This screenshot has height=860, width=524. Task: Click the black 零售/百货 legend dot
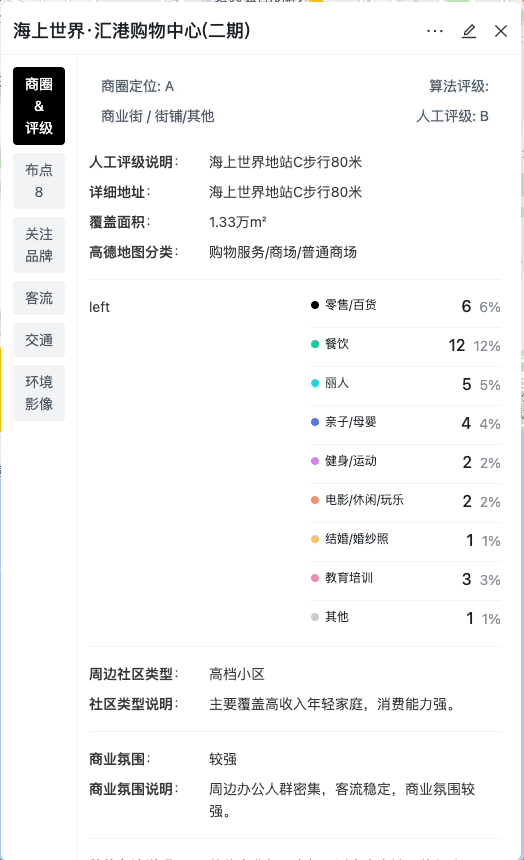(315, 305)
